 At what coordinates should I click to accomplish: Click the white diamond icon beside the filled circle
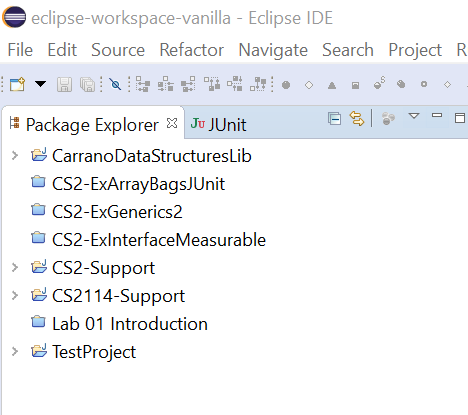[x=309, y=85]
